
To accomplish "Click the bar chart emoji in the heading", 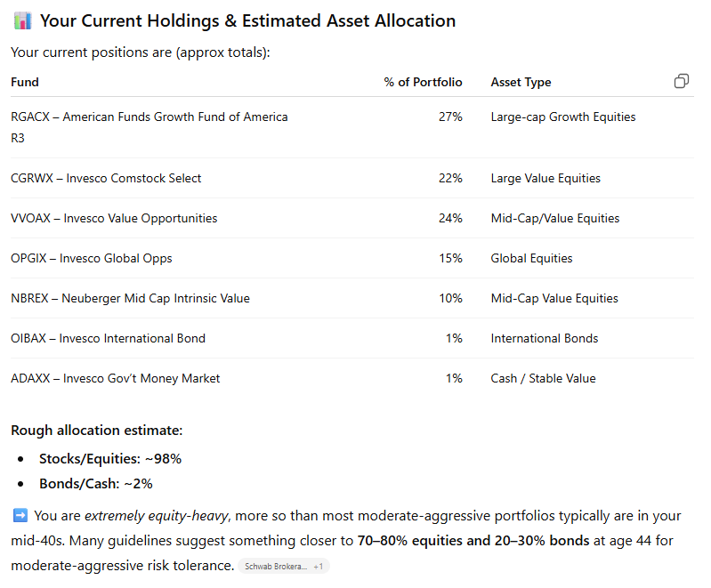I will pos(22,21).
